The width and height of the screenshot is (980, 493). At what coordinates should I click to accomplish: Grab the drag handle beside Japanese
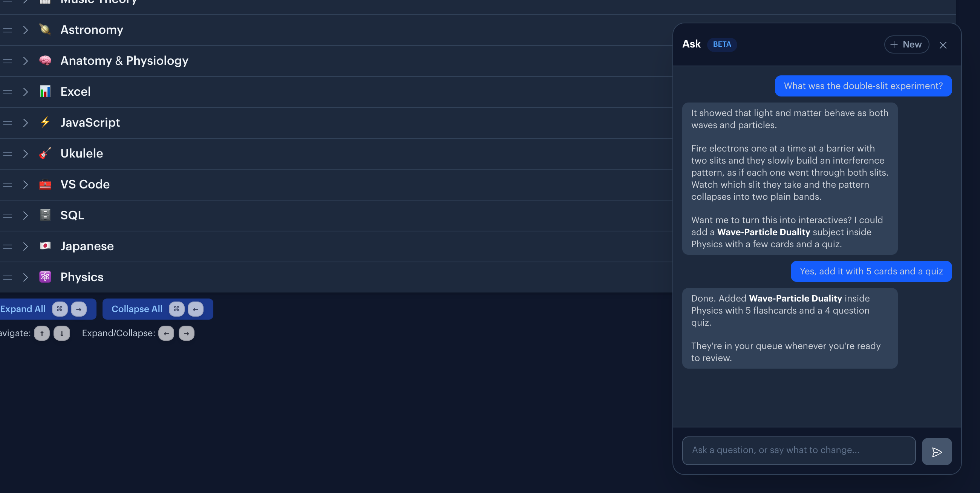(8, 246)
